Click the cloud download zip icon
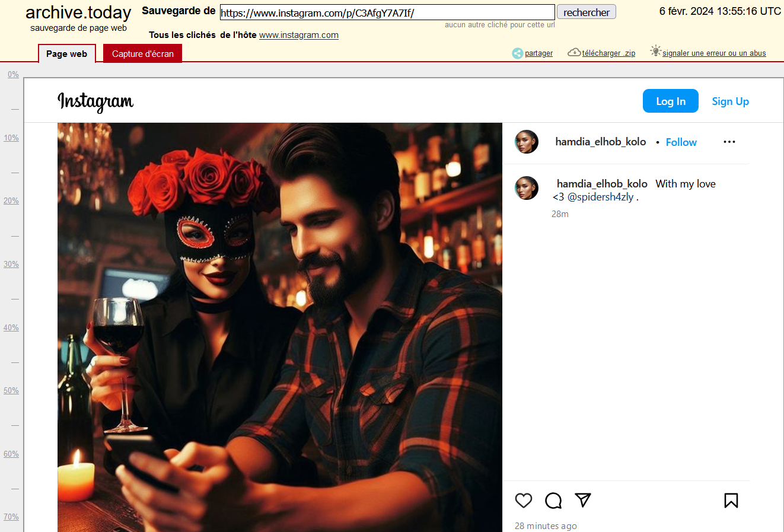784x532 pixels. [573, 52]
